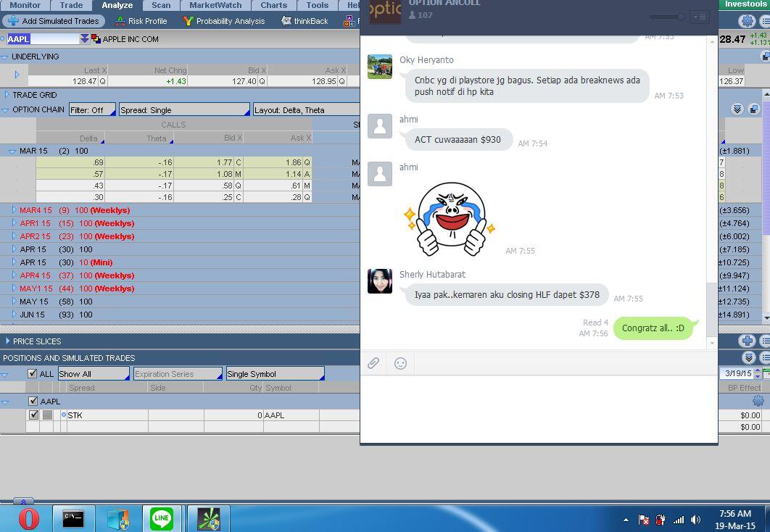Expand the PRICE SLICES section
770x532 pixels.
[x=7, y=341]
